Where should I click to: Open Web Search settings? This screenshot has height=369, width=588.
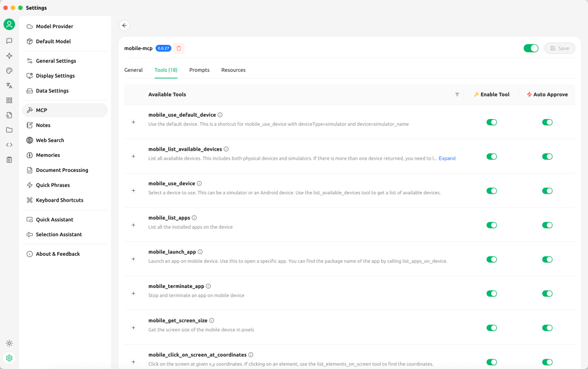[50, 140]
